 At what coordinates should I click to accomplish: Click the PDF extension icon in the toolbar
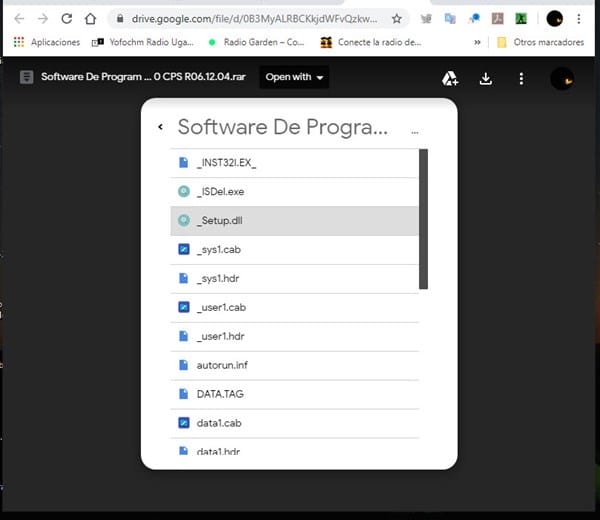pos(497,18)
